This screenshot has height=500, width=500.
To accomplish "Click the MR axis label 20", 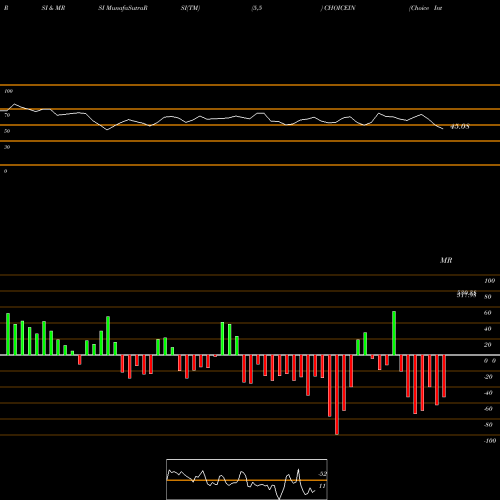I will click(488, 345).
